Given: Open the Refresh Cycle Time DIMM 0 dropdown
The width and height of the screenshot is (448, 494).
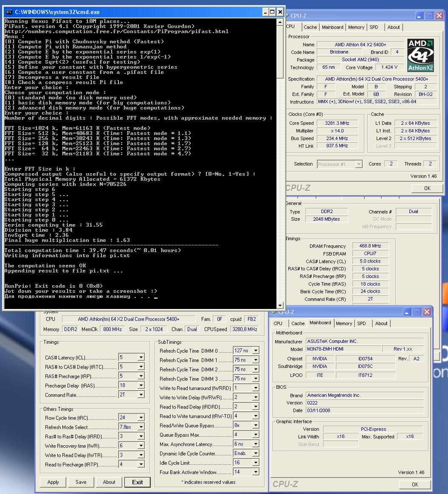Looking at the screenshot, I should pos(256,350).
